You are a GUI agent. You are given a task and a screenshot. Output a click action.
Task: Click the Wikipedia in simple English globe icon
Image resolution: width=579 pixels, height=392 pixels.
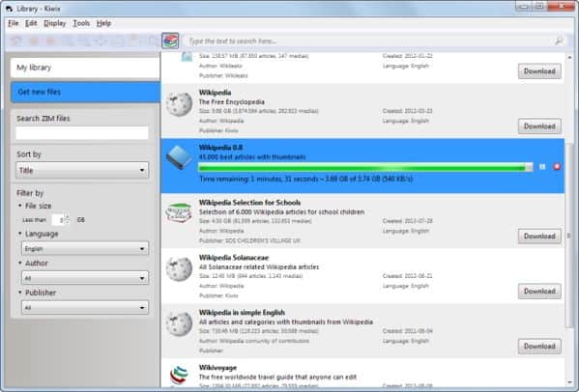tap(179, 323)
